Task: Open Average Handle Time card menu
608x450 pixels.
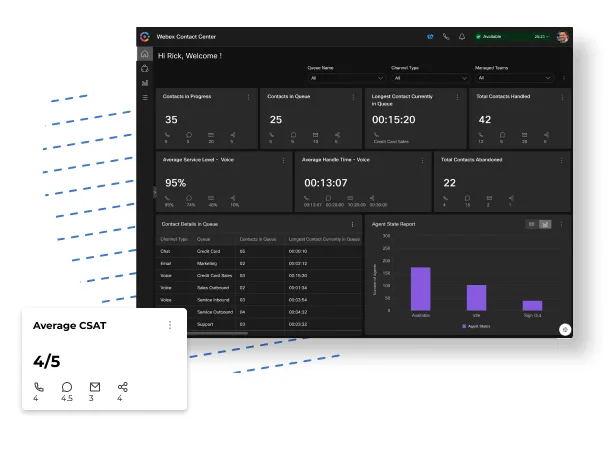Action: click(x=422, y=160)
